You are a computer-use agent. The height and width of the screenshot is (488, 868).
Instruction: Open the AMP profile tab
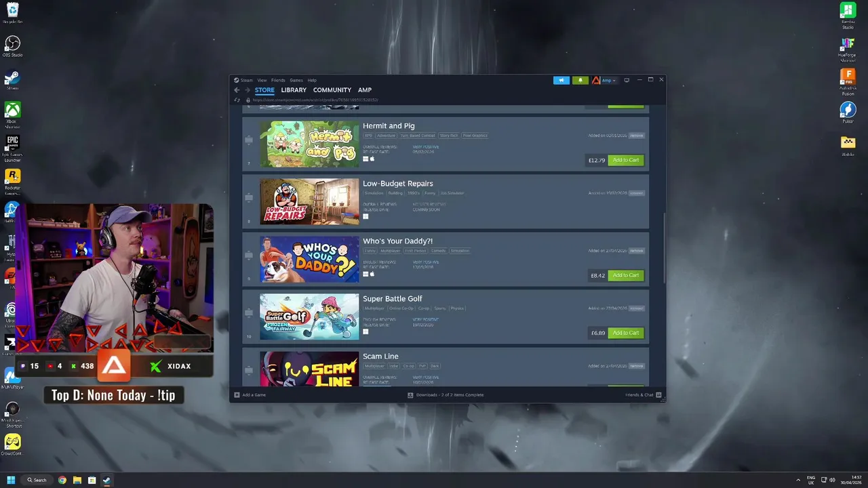(x=365, y=89)
